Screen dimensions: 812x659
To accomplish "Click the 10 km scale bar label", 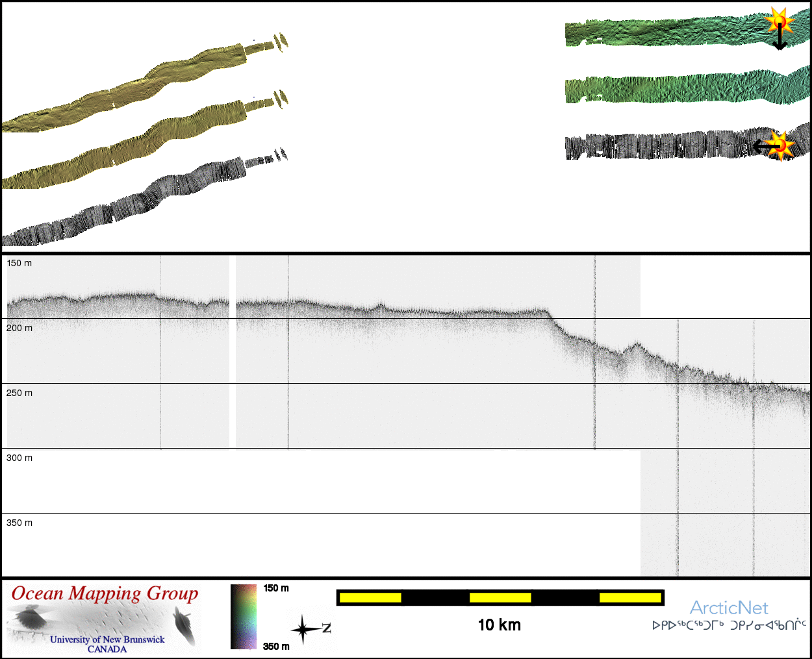I will [499, 625].
